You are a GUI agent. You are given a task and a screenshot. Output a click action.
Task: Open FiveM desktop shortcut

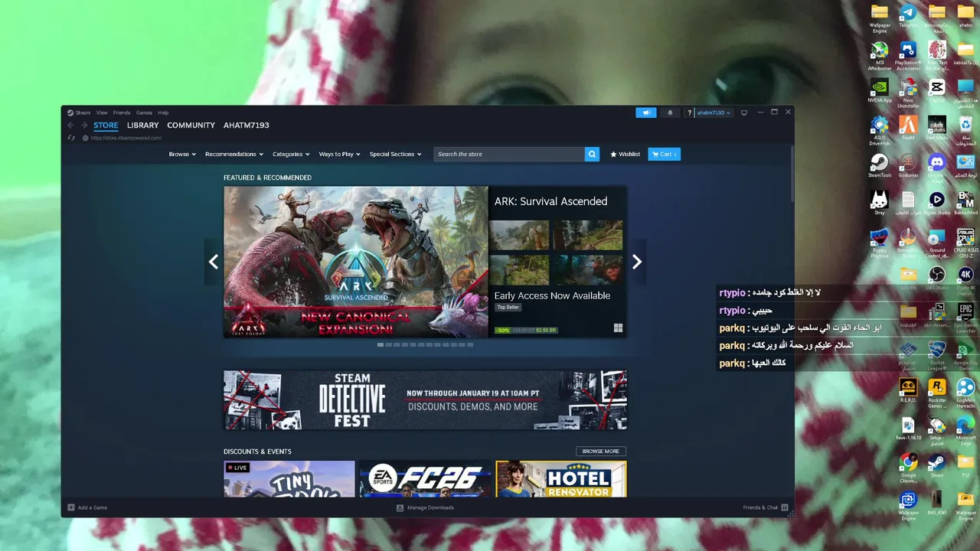point(908,127)
